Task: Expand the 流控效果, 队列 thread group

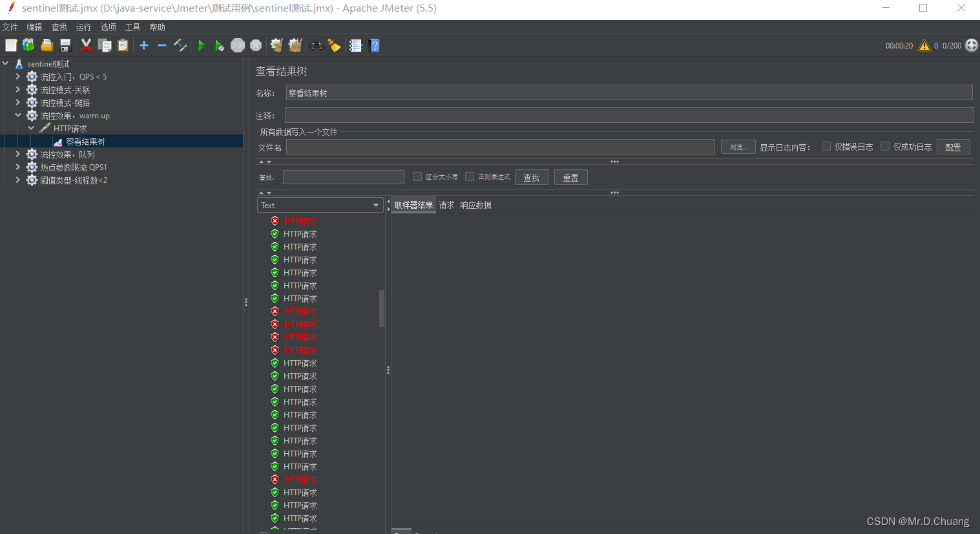Action: [18, 154]
